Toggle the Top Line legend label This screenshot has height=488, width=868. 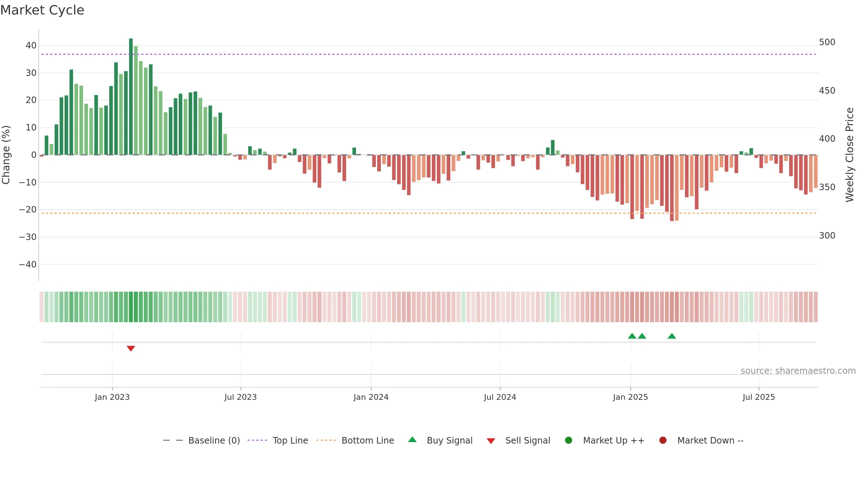290,440
